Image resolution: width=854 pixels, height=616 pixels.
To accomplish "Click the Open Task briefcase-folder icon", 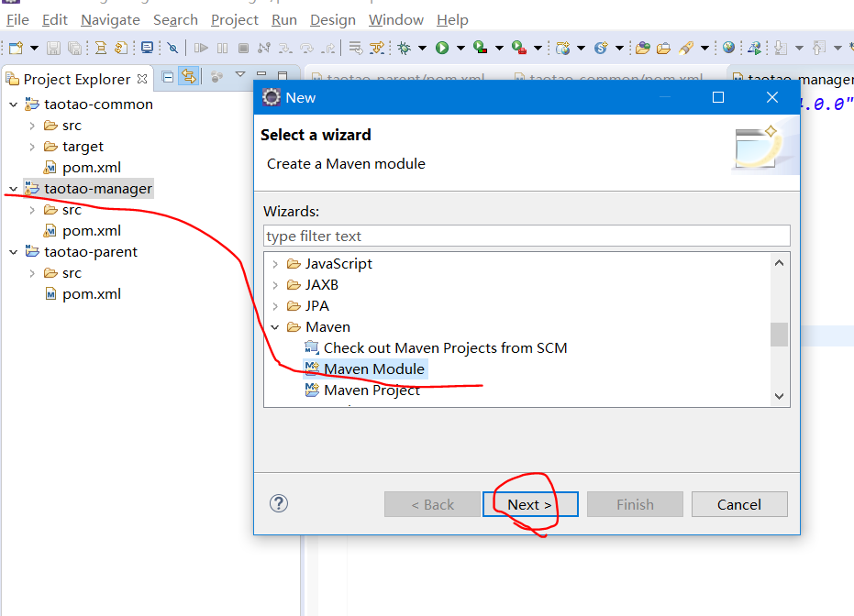I will pos(663,48).
